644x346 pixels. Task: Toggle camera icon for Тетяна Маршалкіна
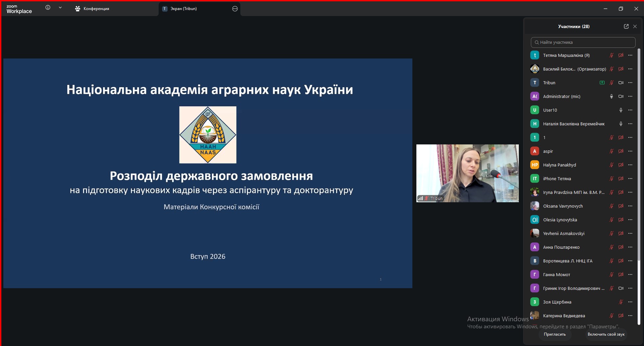pos(621,55)
